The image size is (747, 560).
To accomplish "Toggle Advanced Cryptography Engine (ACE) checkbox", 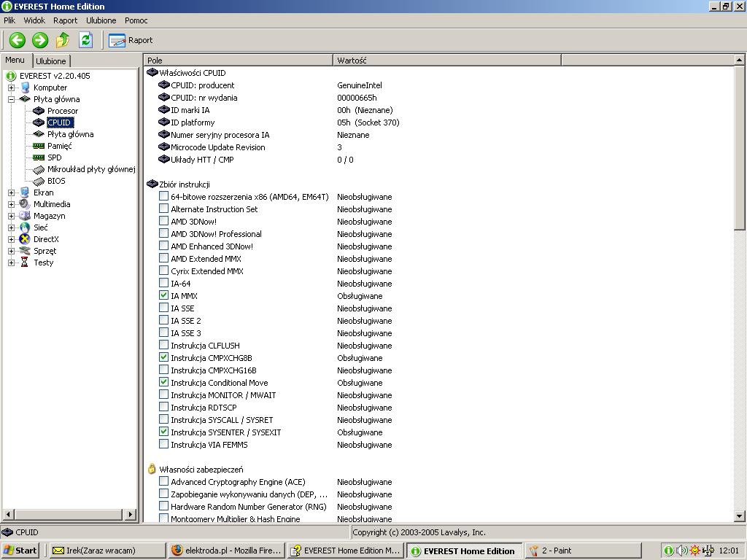I will point(163,481).
